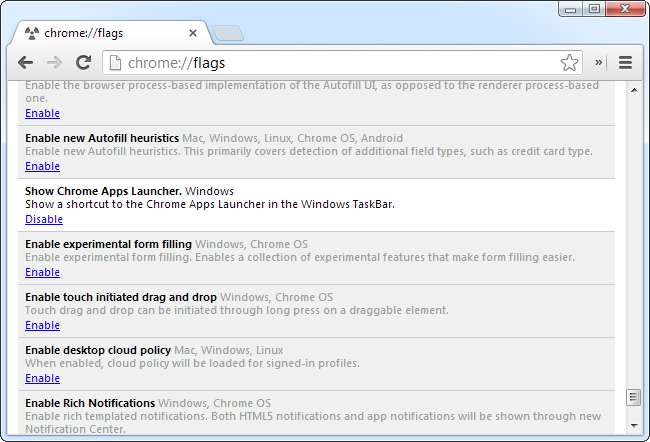Enable desktop cloud policy

pyautogui.click(x=42, y=378)
